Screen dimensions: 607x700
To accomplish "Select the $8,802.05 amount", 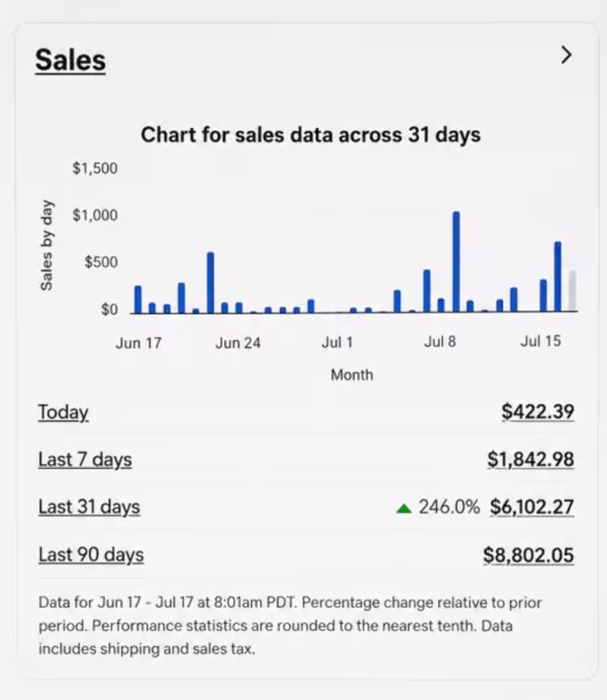I will (x=528, y=555).
